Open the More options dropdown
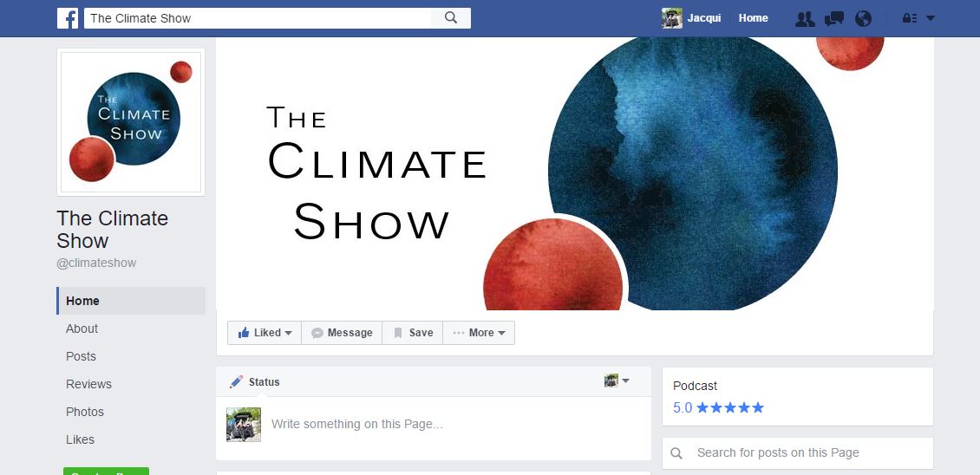 click(x=479, y=333)
